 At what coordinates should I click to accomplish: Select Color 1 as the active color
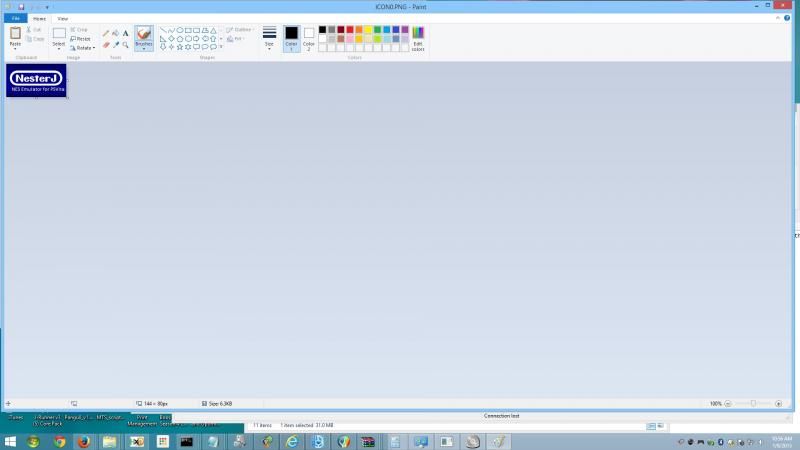tap(291, 37)
